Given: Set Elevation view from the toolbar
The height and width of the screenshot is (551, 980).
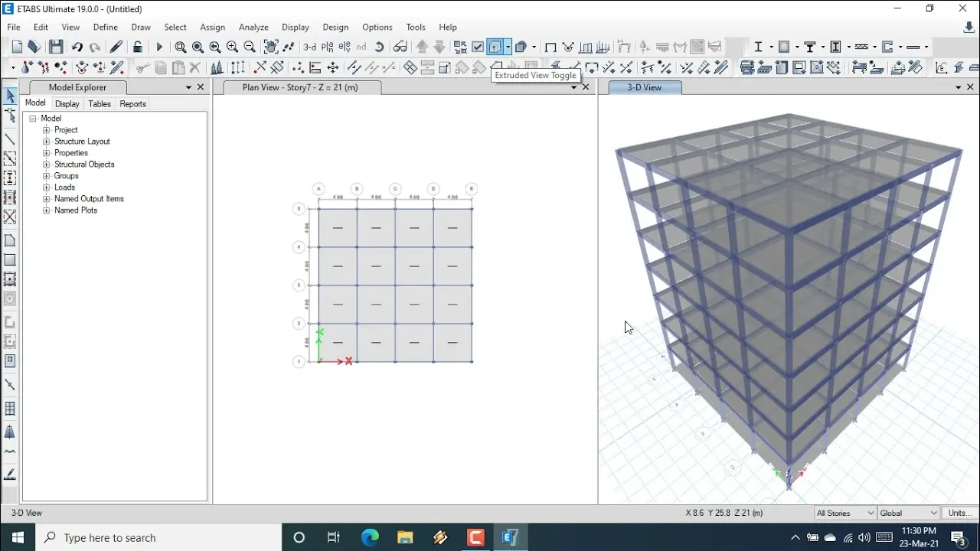Looking at the screenshot, I should coord(345,47).
